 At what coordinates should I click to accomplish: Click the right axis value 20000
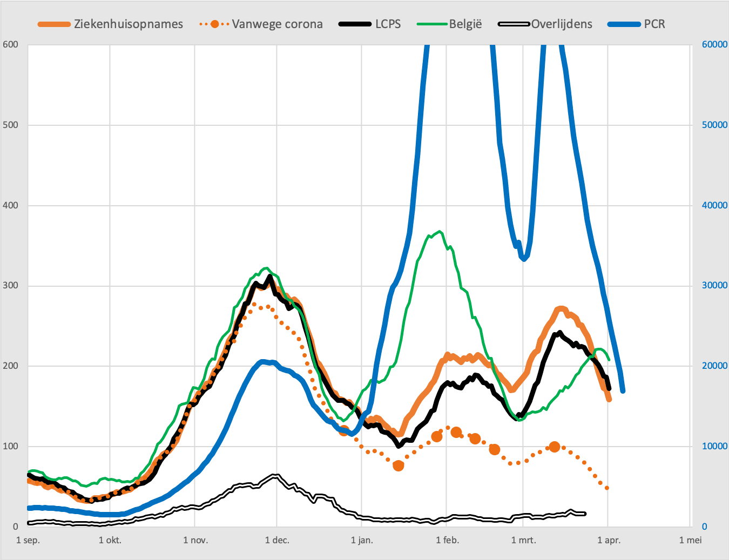tap(714, 366)
